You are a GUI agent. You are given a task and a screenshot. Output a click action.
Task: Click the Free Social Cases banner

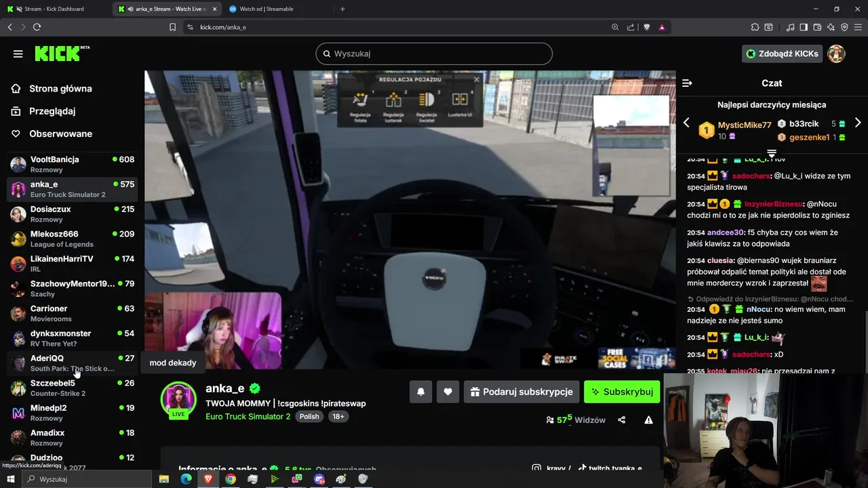tap(637, 359)
